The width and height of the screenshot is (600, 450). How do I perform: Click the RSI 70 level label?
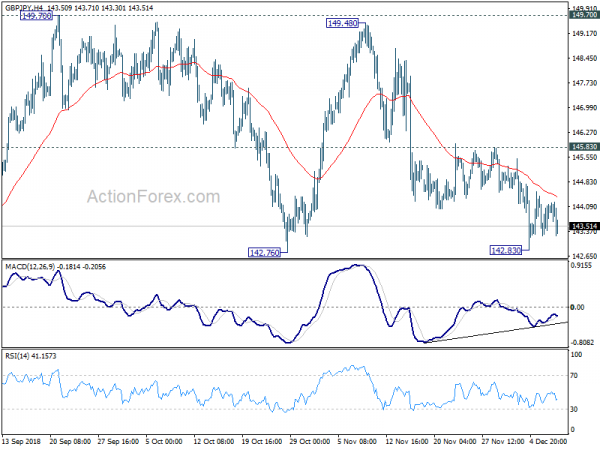pos(574,376)
